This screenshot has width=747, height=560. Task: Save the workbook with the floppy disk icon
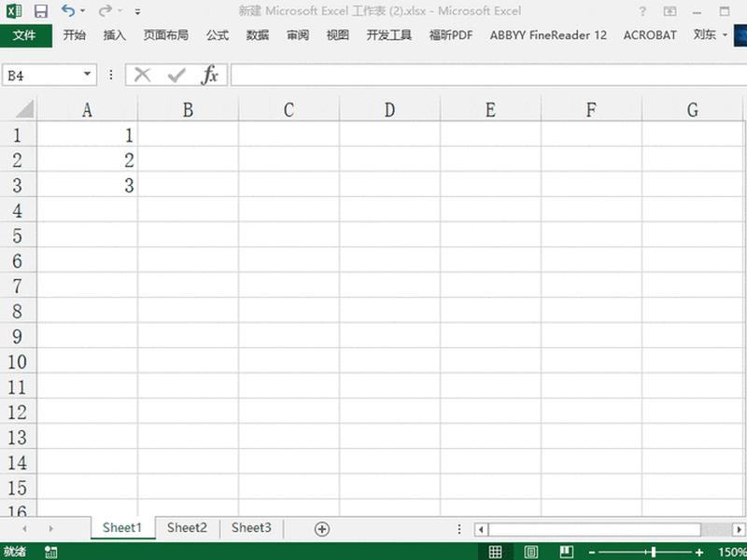point(41,11)
